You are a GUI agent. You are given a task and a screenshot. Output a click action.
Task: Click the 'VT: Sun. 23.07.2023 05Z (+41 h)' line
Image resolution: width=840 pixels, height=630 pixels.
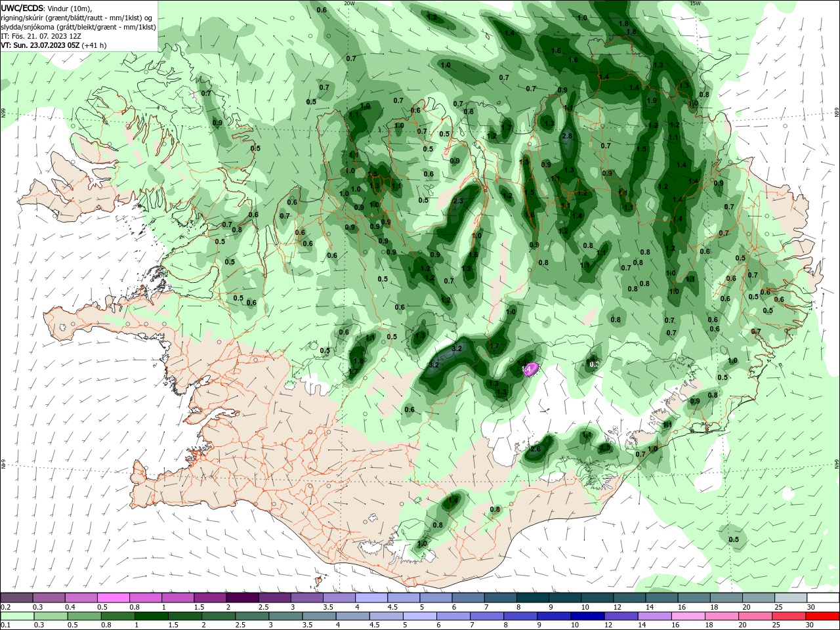[53, 45]
